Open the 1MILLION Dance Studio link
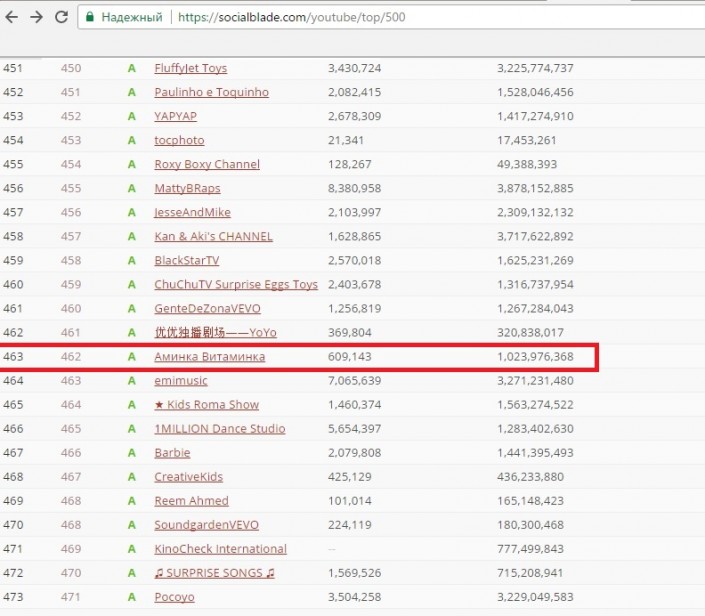This screenshot has width=705, height=616. click(x=219, y=428)
